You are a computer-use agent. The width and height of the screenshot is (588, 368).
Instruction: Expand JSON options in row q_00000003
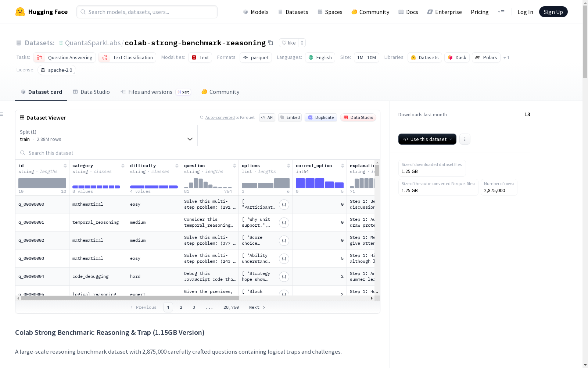(x=284, y=259)
